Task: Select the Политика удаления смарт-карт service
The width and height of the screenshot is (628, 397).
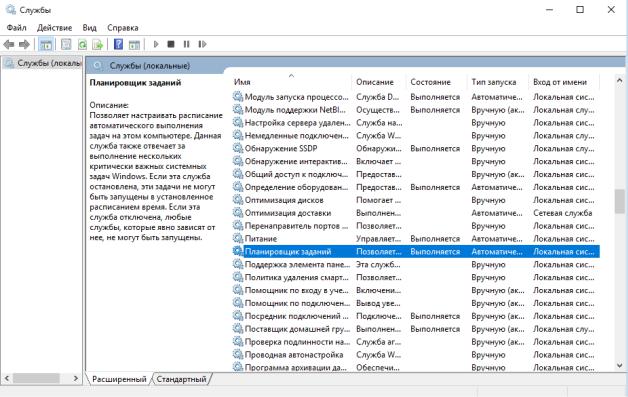Action: pos(415,277)
